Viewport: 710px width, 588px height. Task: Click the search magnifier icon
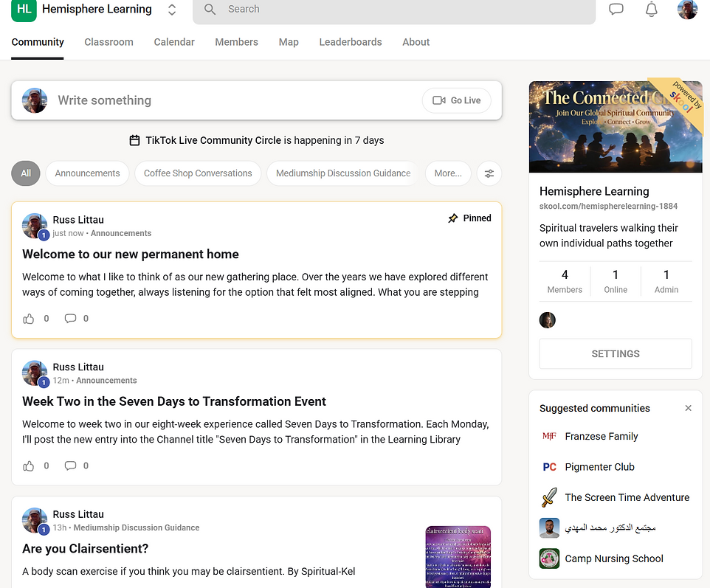210,10
